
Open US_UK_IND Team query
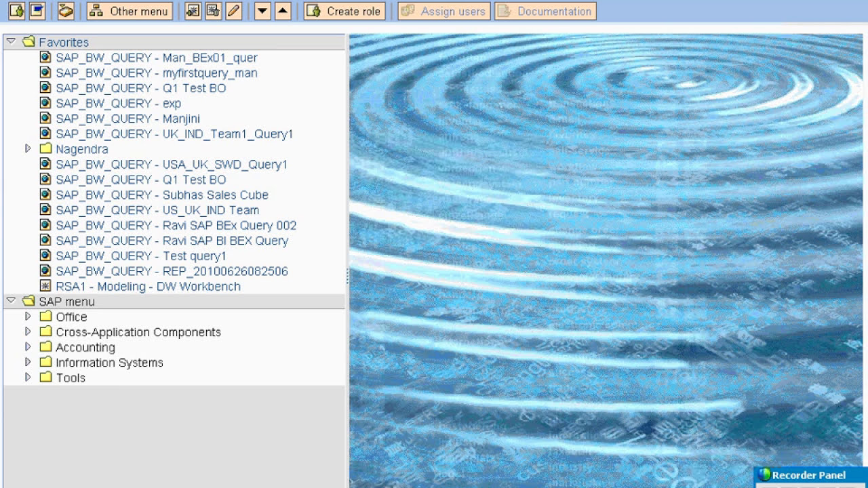157,210
